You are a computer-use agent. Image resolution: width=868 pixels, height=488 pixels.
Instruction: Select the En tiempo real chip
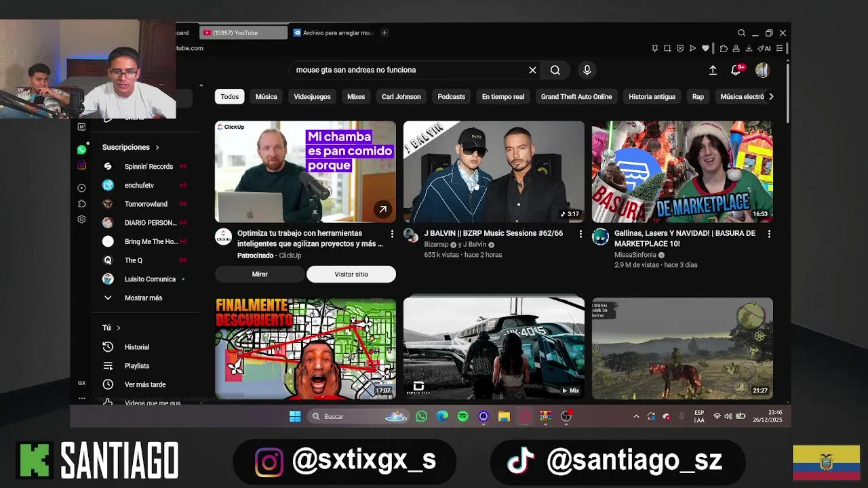(x=503, y=97)
